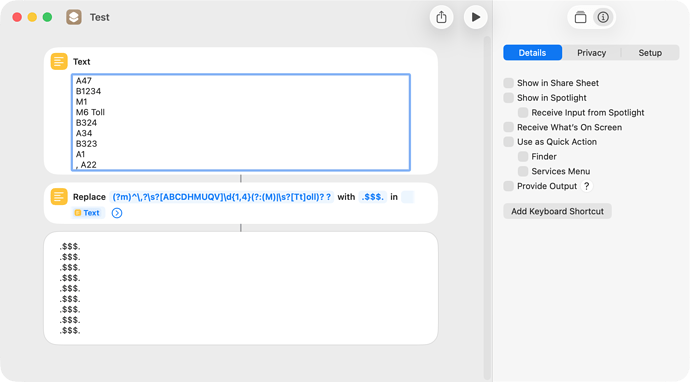Screen dimensions: 690x382
Task: Click the last '.$$$.' output line
Action: point(70,331)
